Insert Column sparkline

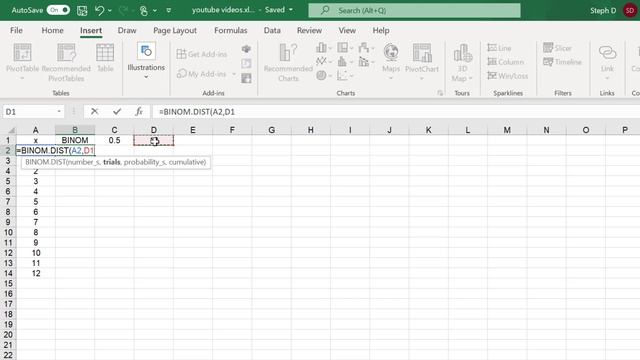[x=505, y=62]
